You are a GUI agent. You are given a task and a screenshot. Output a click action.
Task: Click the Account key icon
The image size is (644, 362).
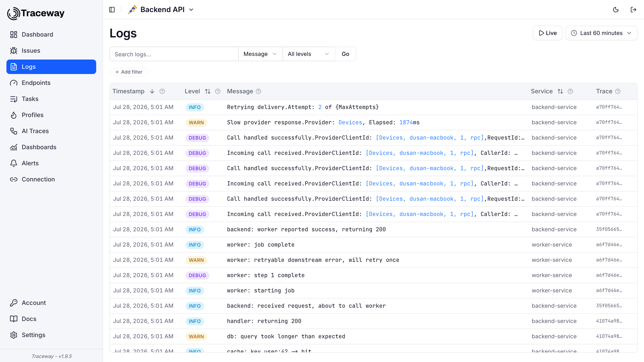click(x=13, y=303)
